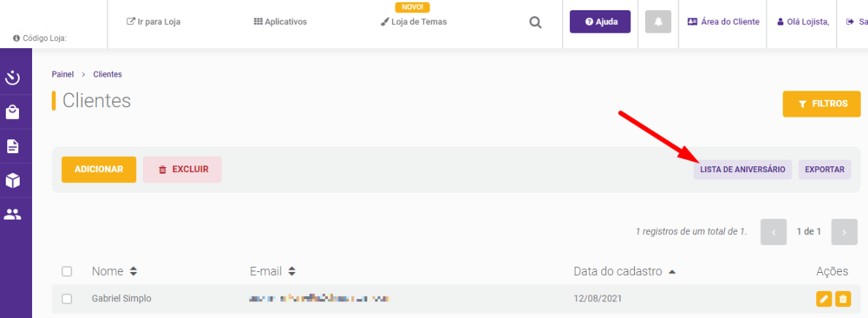Open Loja de Temas menu item
This screenshot has height=318, width=868.
tap(413, 22)
